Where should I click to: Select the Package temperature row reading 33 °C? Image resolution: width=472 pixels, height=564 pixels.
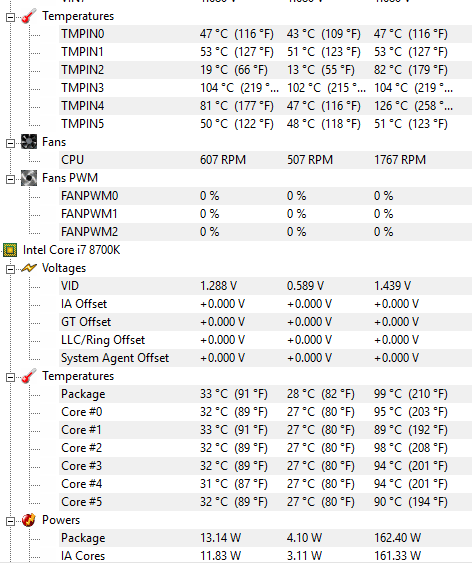click(266, 394)
